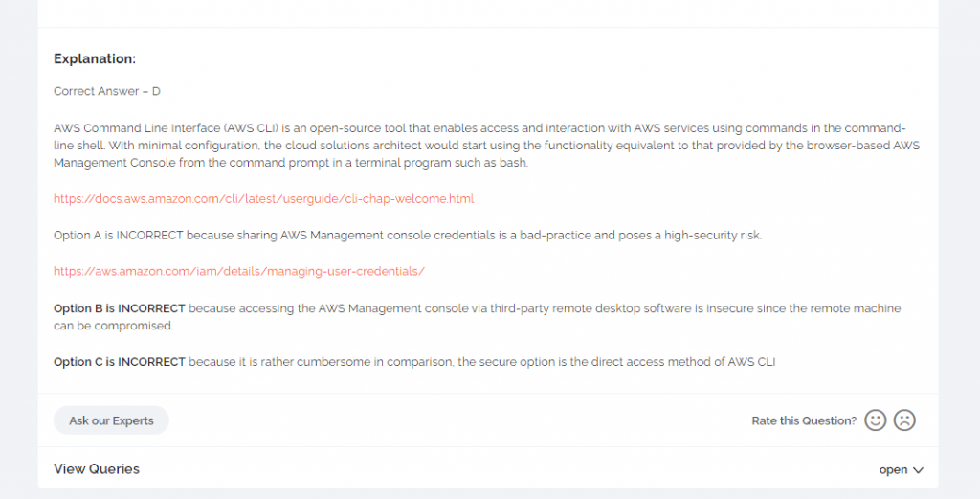Click the bold "Option B is INCORRECT" text
This screenshot has height=499, width=980.
120,308
